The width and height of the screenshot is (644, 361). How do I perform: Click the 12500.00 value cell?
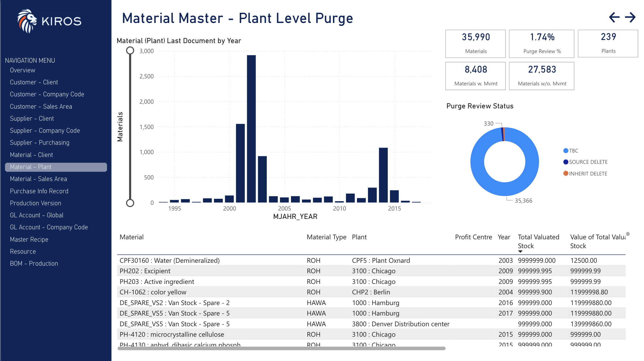(x=583, y=261)
